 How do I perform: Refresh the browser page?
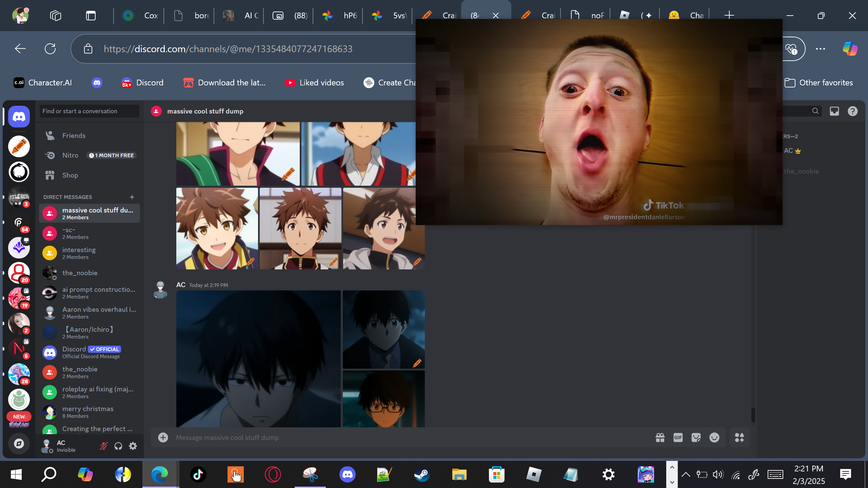[x=50, y=49]
